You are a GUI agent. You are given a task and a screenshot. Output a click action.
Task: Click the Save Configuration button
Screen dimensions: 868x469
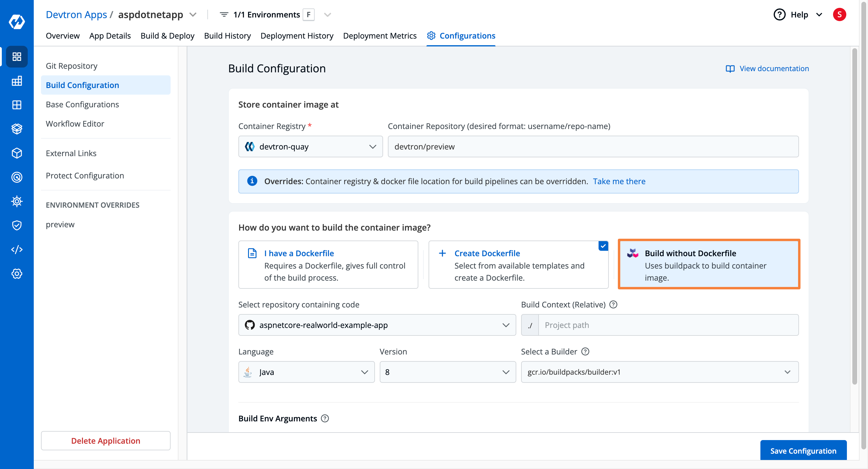[803, 451]
